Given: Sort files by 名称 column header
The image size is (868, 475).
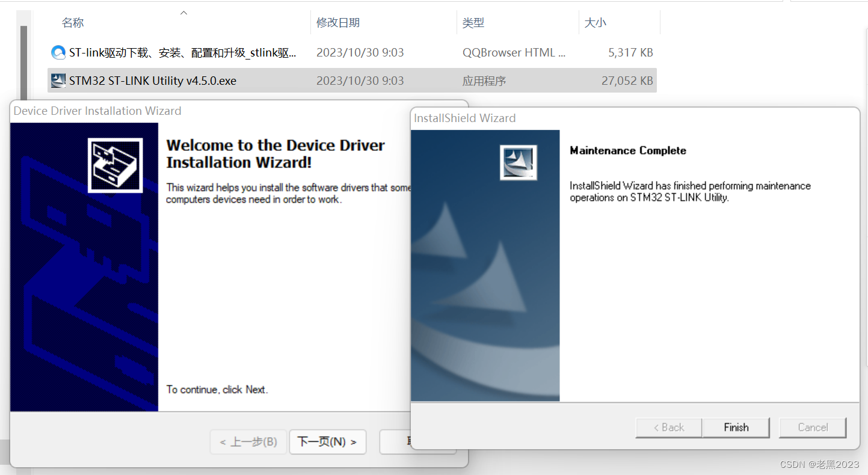Looking at the screenshot, I should pyautogui.click(x=73, y=23).
